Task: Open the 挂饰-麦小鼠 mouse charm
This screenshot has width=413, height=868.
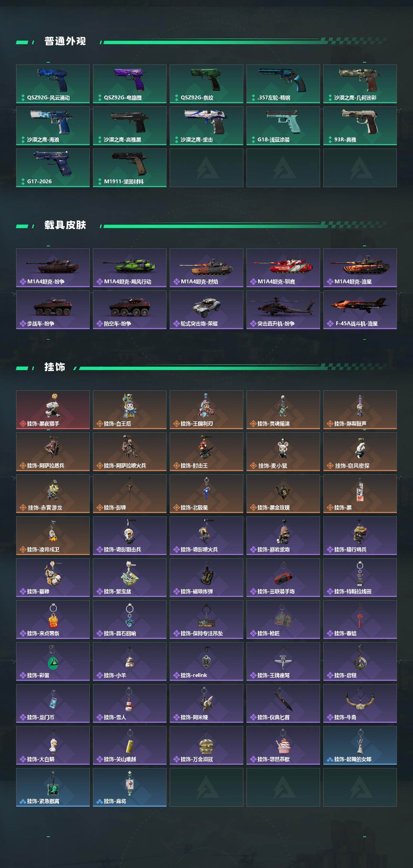Action: (x=283, y=452)
